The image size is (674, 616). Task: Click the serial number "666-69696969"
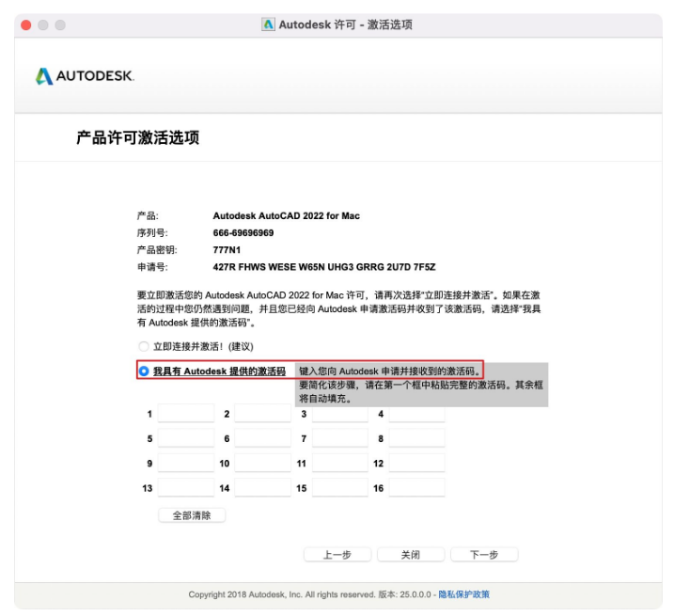(x=243, y=232)
